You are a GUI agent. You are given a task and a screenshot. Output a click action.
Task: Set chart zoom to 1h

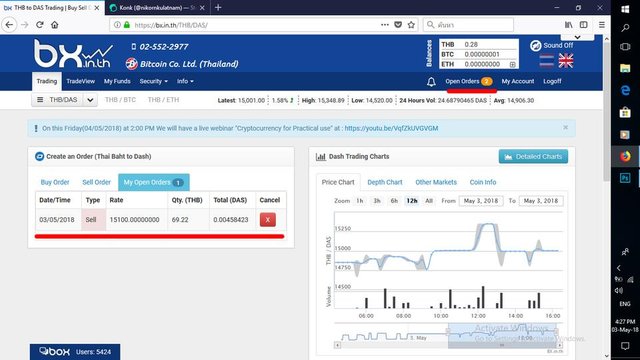pos(360,201)
